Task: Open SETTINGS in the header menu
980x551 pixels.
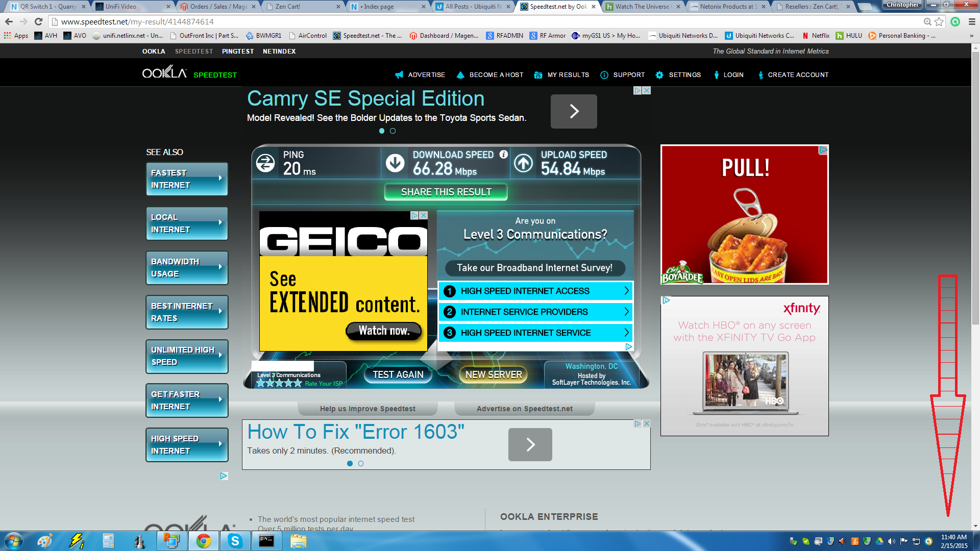Action: pos(678,75)
